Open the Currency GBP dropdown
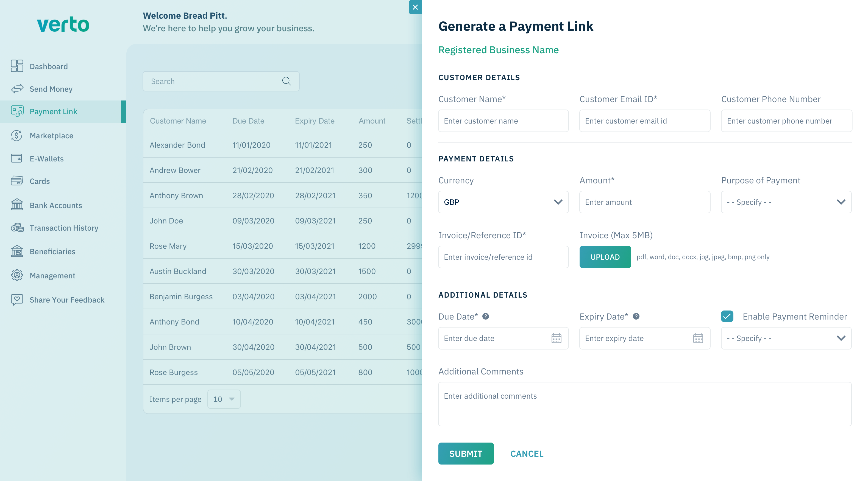Viewport: 868px width, 481px height. [503, 202]
